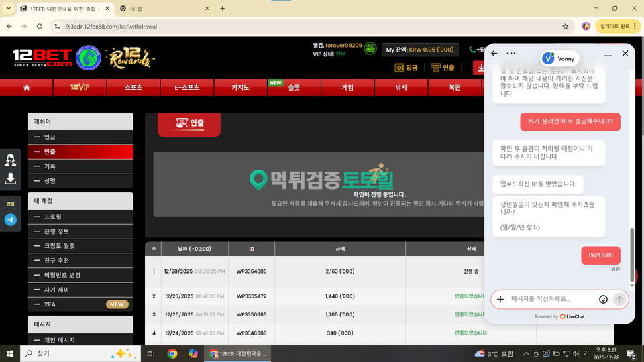Screen dimensions: 644x362
Task: Open the 스포츠 navigation tab
Action: (x=133, y=88)
